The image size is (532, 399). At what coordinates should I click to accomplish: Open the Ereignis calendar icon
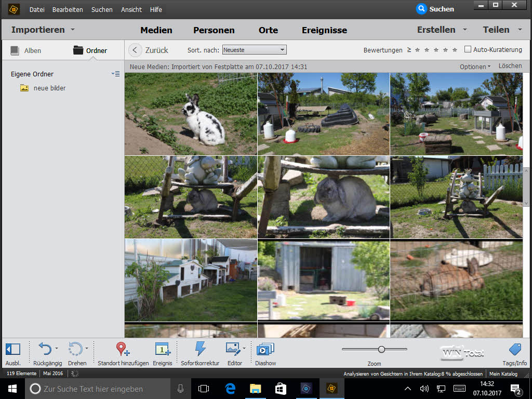tap(162, 349)
